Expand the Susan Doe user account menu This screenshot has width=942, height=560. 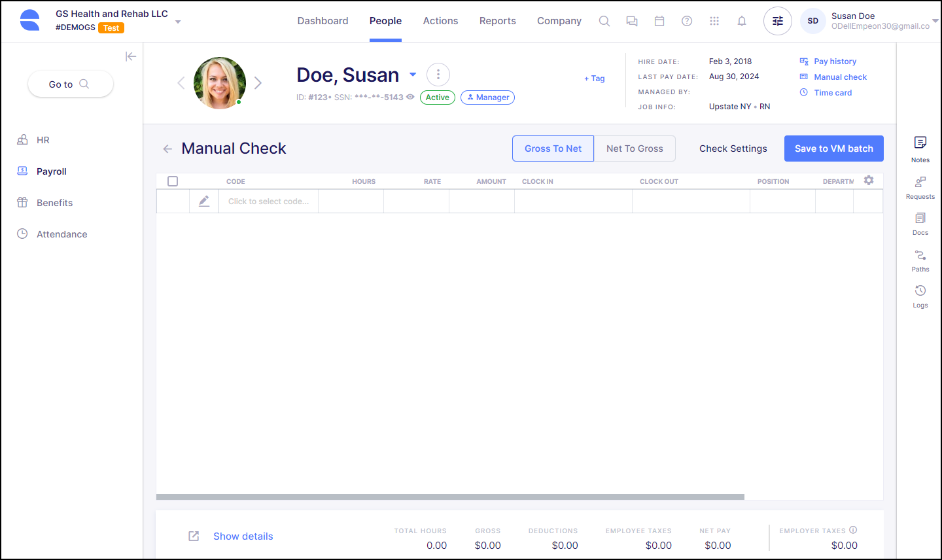point(935,21)
